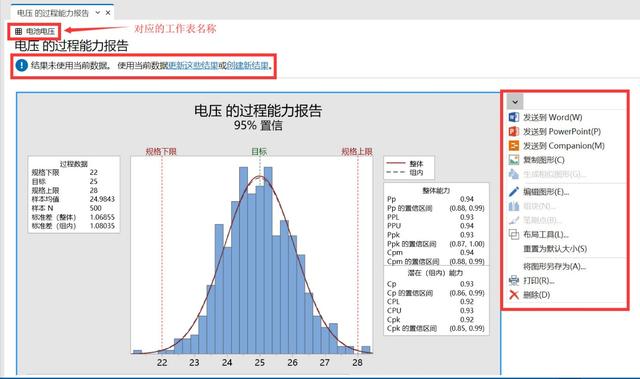The width and height of the screenshot is (640, 379).
Task: Click the Word icon in context menu
Action: click(x=513, y=117)
